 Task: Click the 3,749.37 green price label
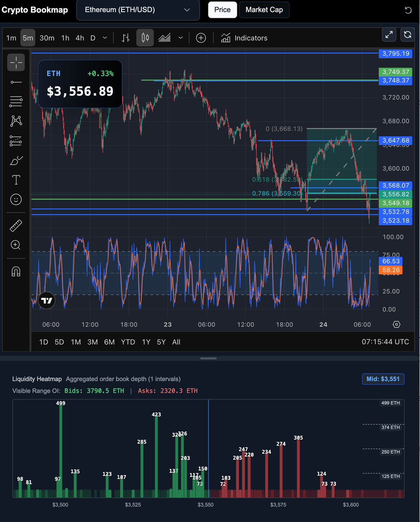pos(395,72)
